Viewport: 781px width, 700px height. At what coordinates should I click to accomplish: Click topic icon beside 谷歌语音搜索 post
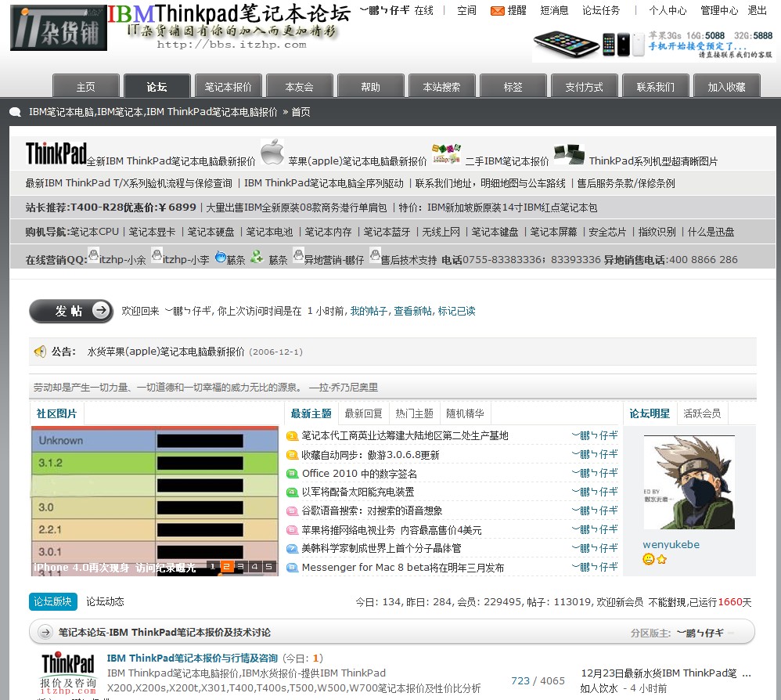(292, 511)
